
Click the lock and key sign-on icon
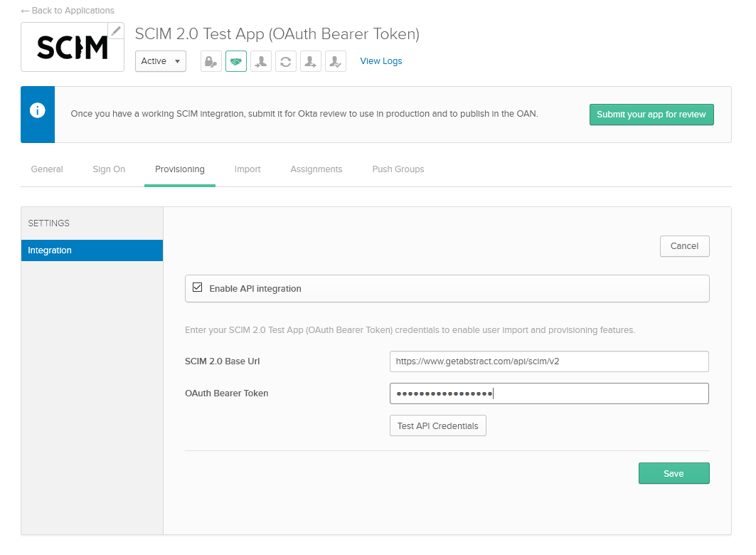tap(211, 62)
